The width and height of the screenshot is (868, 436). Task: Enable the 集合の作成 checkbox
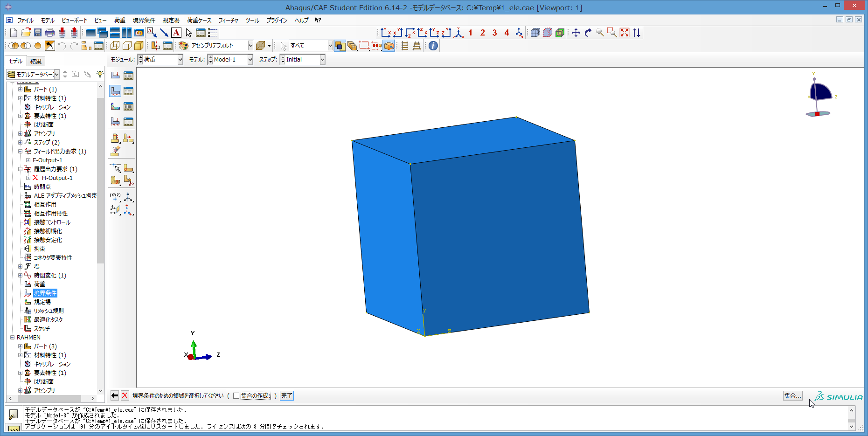coord(236,396)
